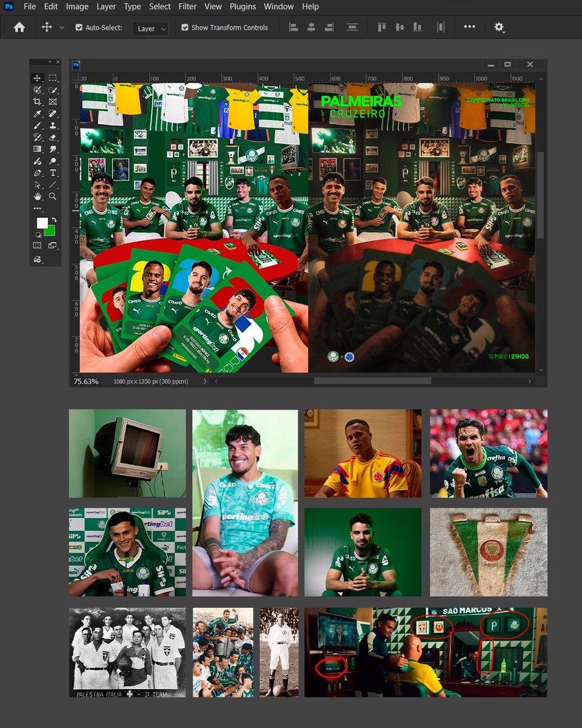This screenshot has height=728, width=582.
Task: Open the Edit menu
Action: click(51, 6)
